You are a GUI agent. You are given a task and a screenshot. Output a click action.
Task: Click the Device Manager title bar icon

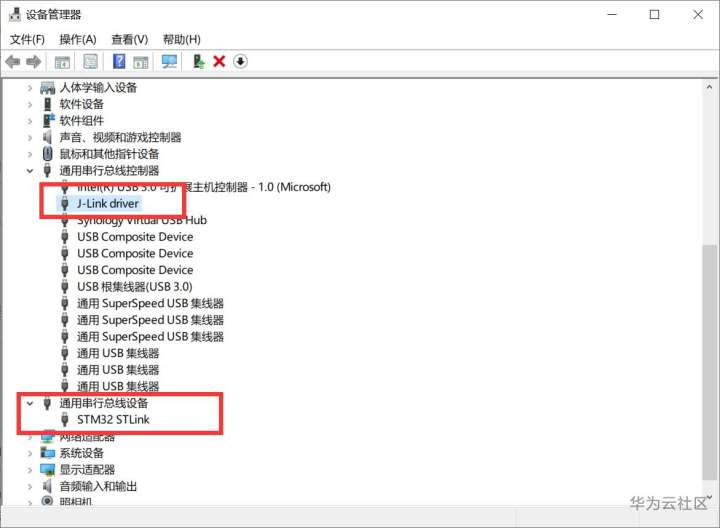(15, 14)
